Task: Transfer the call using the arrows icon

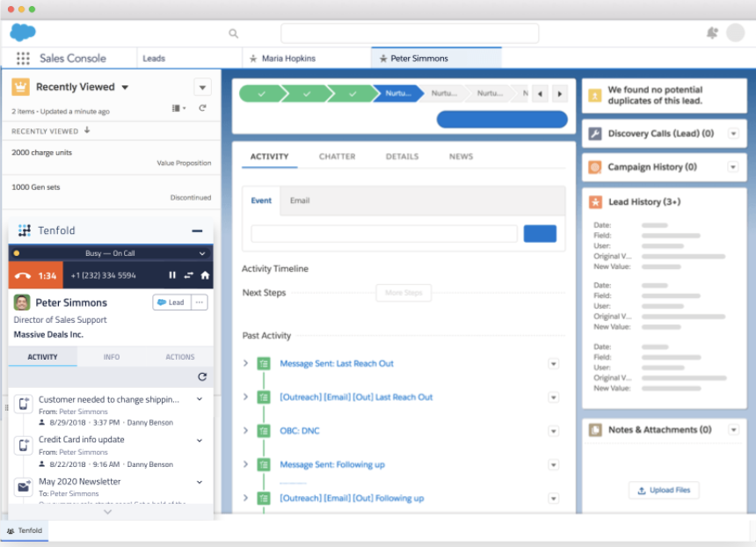Action: tap(188, 275)
